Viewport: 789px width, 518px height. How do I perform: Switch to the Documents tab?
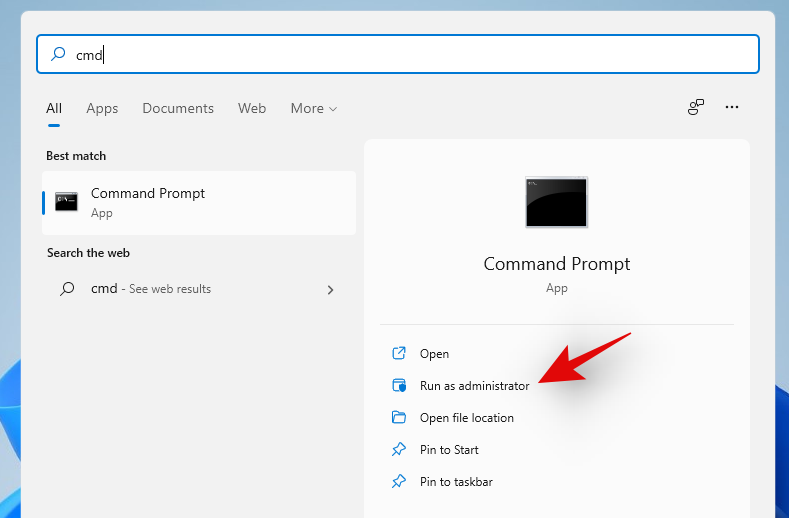click(178, 108)
